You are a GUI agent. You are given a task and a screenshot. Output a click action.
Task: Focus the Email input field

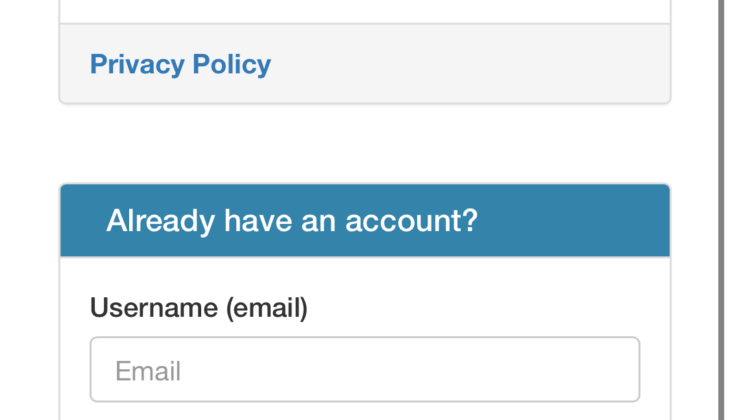point(365,370)
